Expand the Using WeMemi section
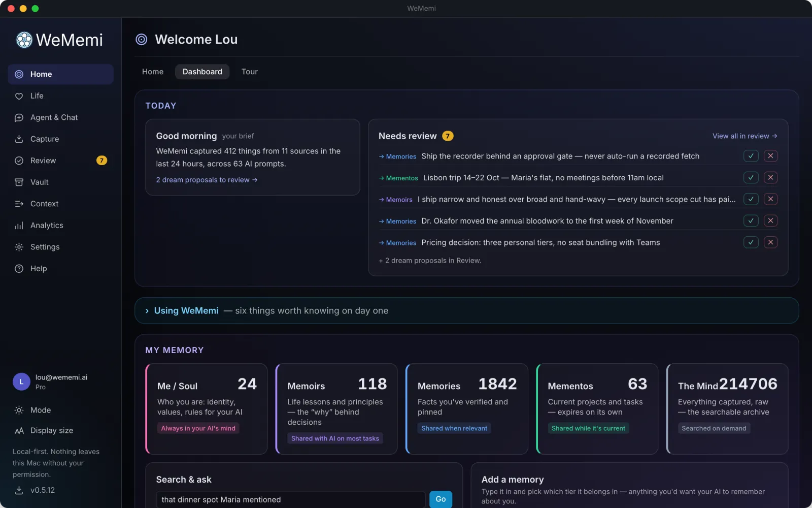The height and width of the screenshot is (508, 812). 466,310
